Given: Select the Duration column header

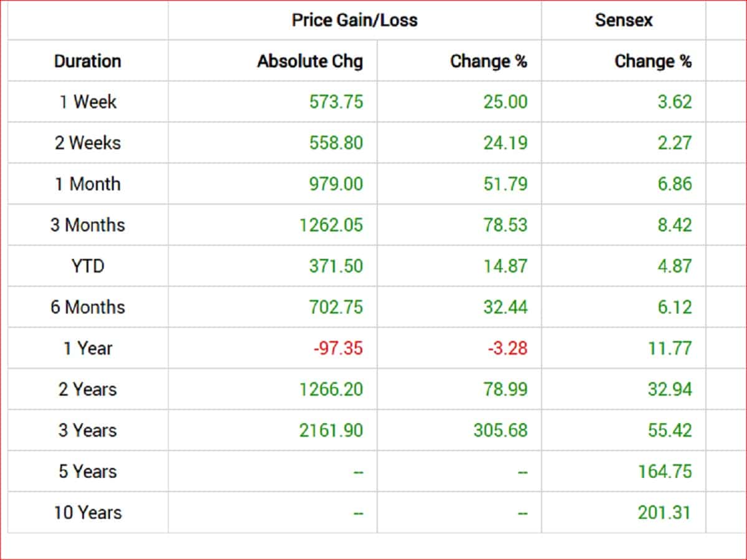Looking at the screenshot, I should (88, 61).
